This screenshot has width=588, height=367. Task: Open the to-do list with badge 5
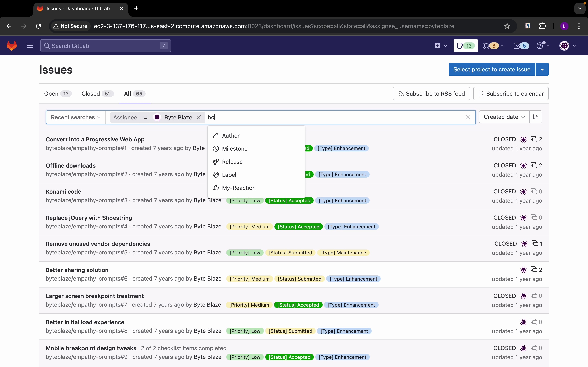[521, 46]
